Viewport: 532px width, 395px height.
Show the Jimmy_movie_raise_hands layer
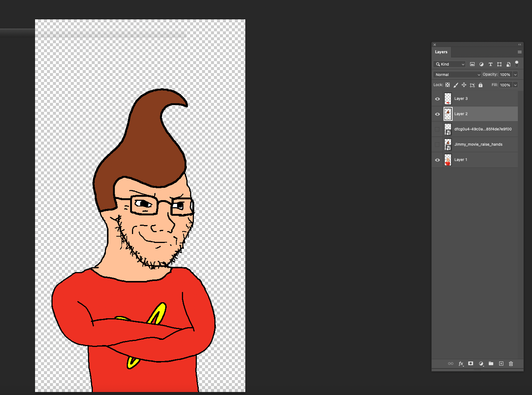437,145
